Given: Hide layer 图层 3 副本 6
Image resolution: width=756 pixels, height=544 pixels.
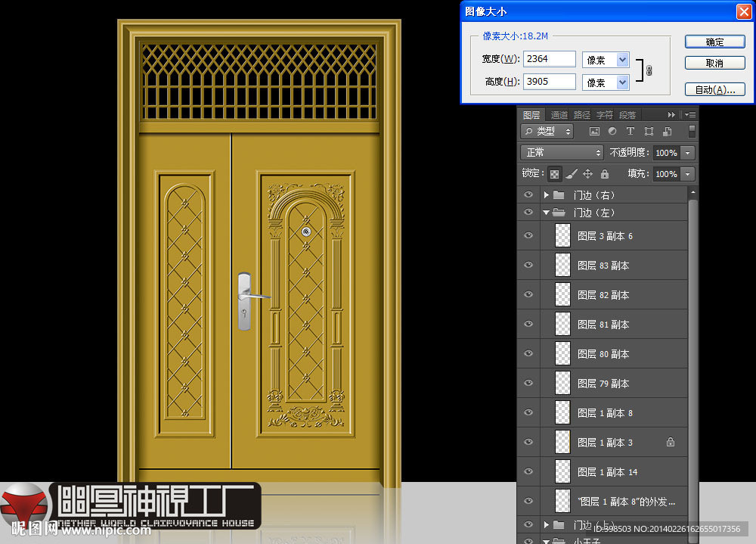Looking at the screenshot, I should pyautogui.click(x=528, y=235).
